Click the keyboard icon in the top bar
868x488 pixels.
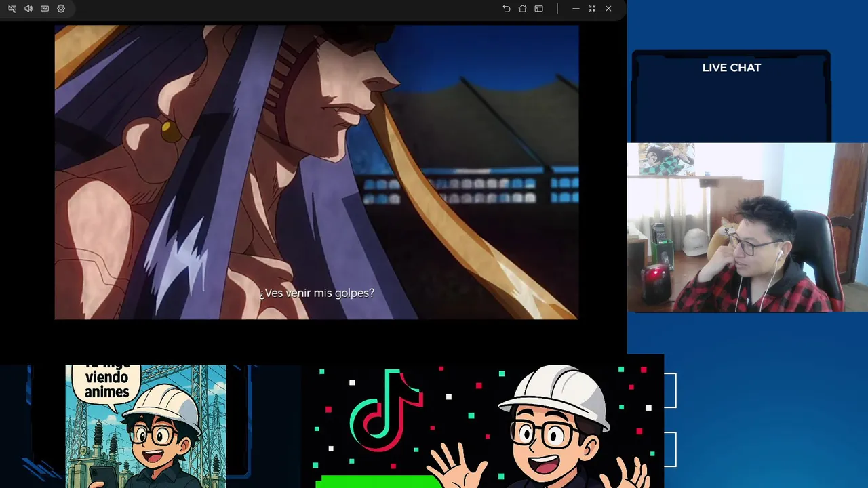tap(45, 9)
